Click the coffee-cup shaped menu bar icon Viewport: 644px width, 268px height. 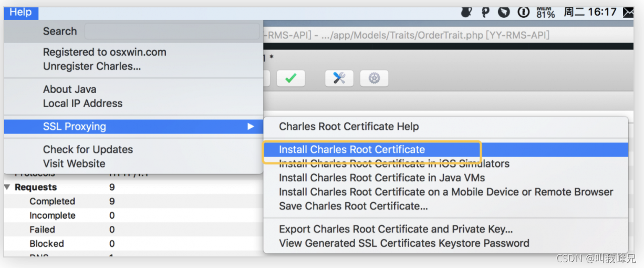click(x=466, y=12)
